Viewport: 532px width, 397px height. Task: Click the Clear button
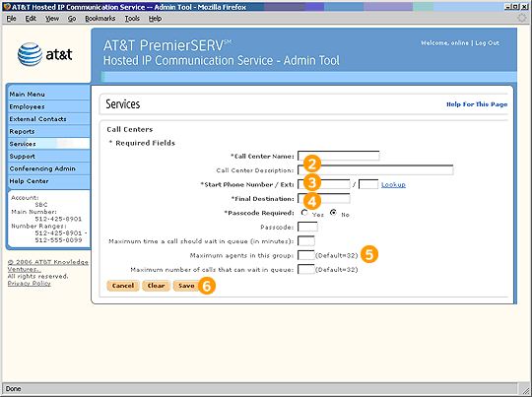156,286
